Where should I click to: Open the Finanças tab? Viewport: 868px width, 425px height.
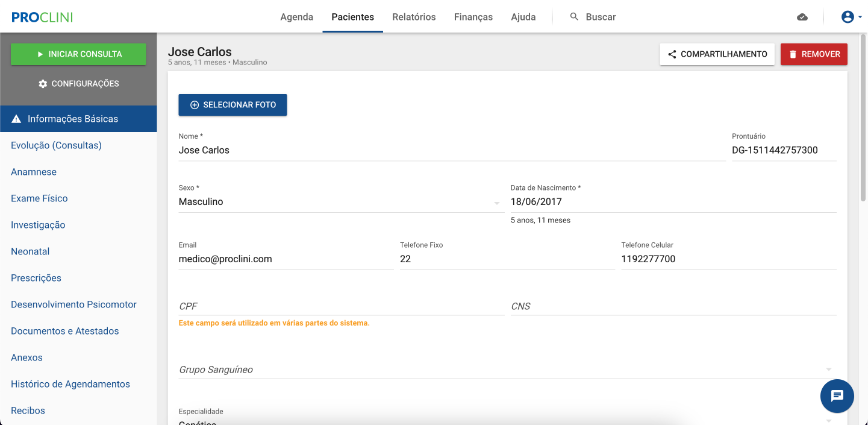point(473,17)
